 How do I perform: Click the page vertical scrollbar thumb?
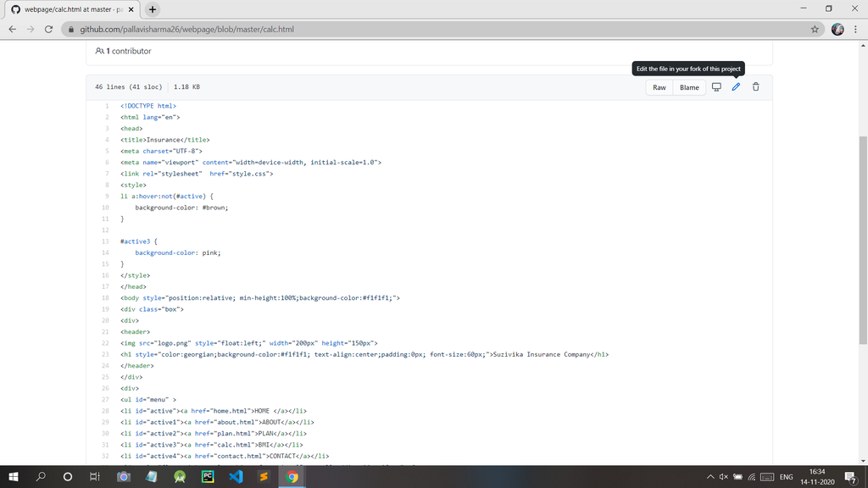point(862,241)
